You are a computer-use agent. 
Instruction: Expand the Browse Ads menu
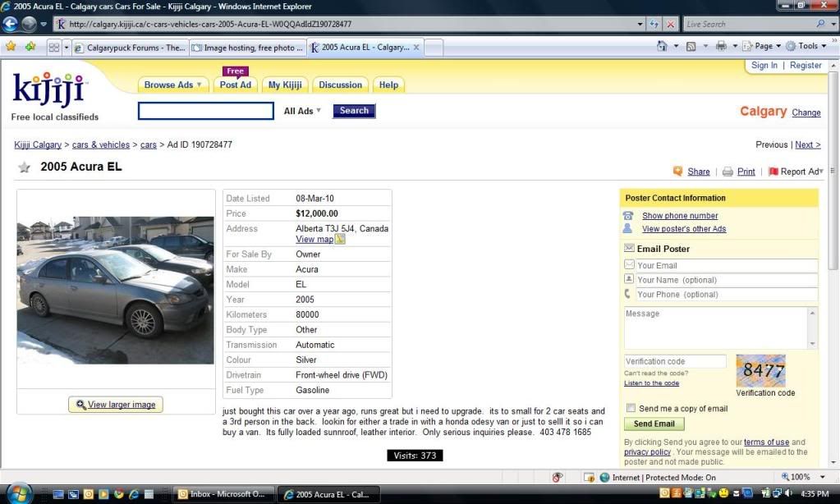click(x=172, y=85)
